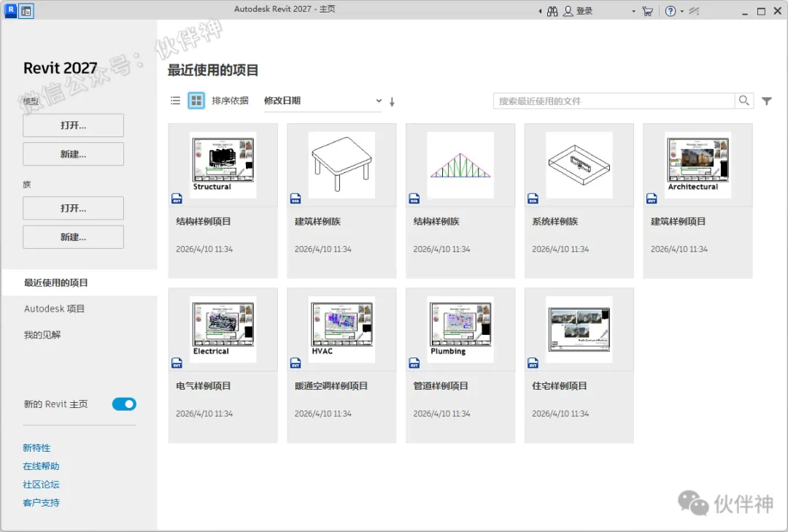Open the Structural sample project thumbnail
The height and width of the screenshot is (532, 788).
(x=223, y=165)
